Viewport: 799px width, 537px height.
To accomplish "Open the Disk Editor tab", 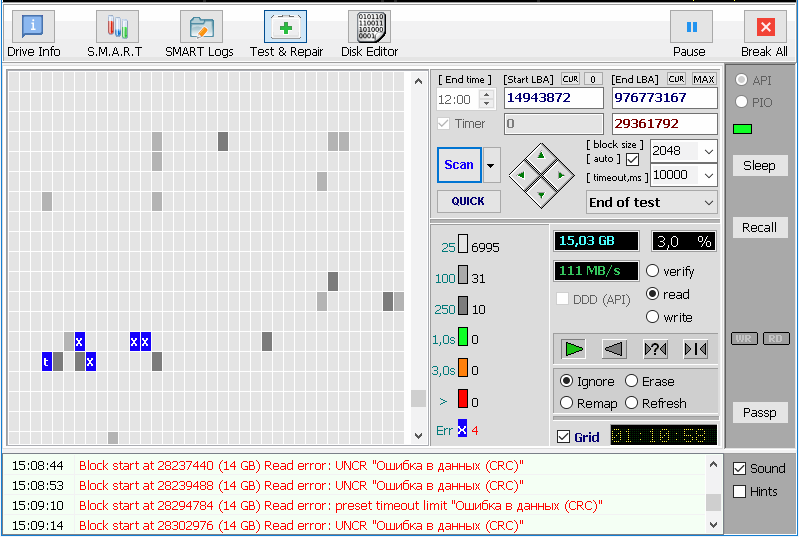I will point(369,35).
